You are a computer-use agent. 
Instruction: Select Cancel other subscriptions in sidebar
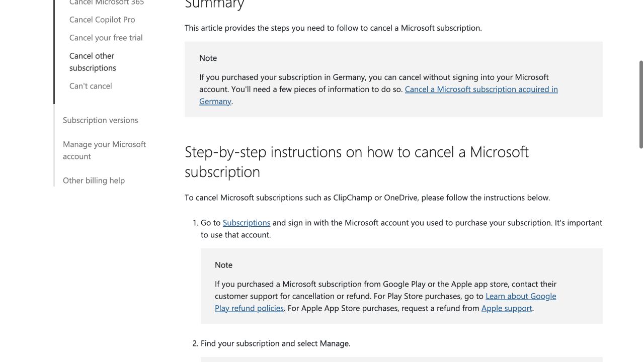tap(93, 62)
